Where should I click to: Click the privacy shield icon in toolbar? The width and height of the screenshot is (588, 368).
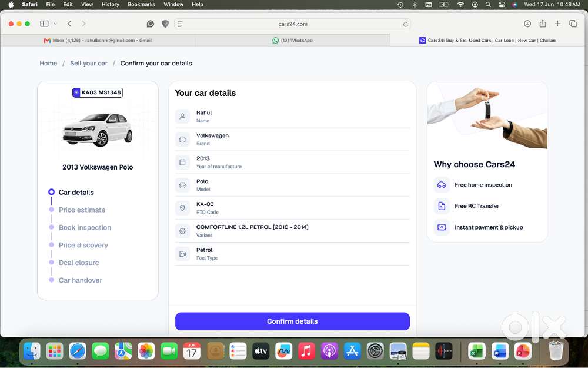click(165, 24)
